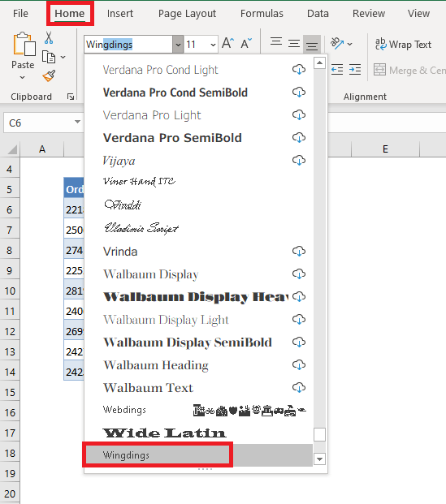Download the Vijaya font via cloud icon
This screenshot has width=446, height=504.
(x=299, y=160)
